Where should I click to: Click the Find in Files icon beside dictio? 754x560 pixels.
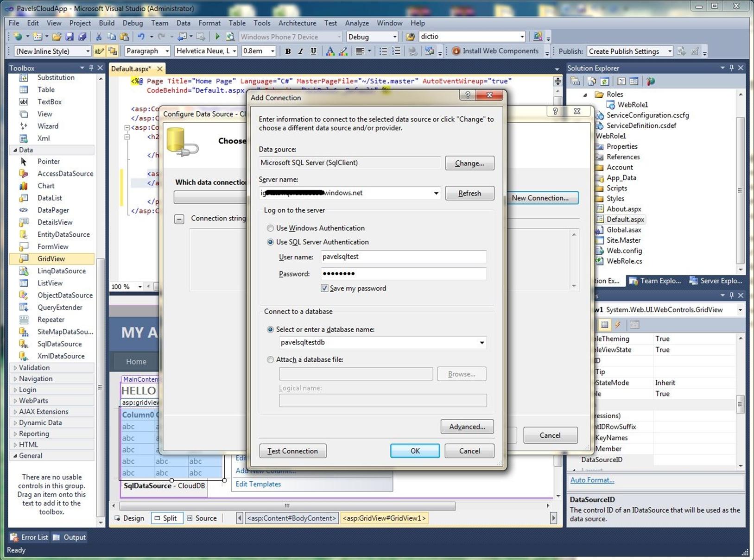pos(410,37)
